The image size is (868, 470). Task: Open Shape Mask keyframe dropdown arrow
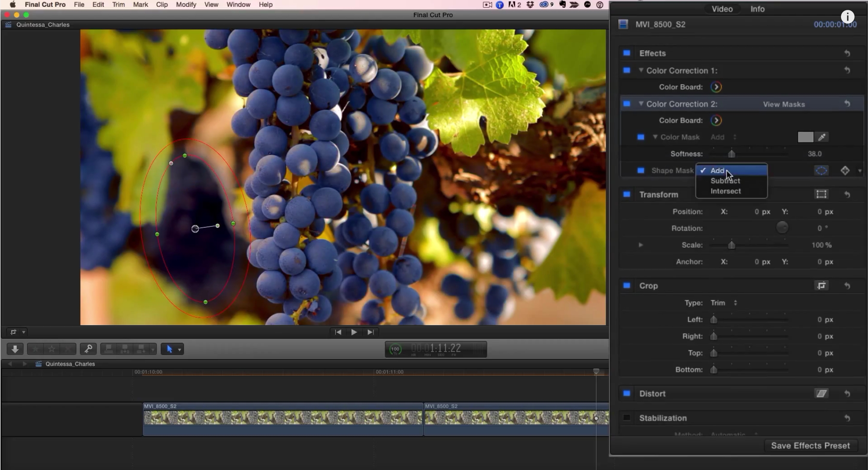tap(860, 171)
